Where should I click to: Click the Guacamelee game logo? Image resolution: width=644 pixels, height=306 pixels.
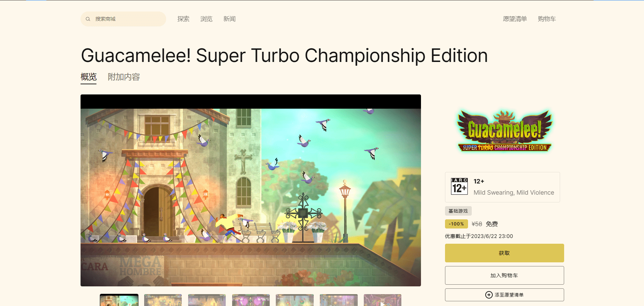coord(505,131)
